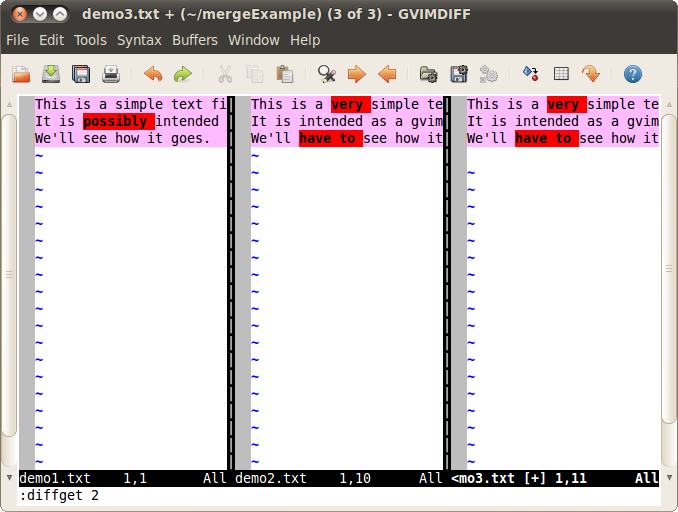Click highlighted 'have to' in demo3 pane
Image resolution: width=678 pixels, height=512 pixels.
click(547, 138)
